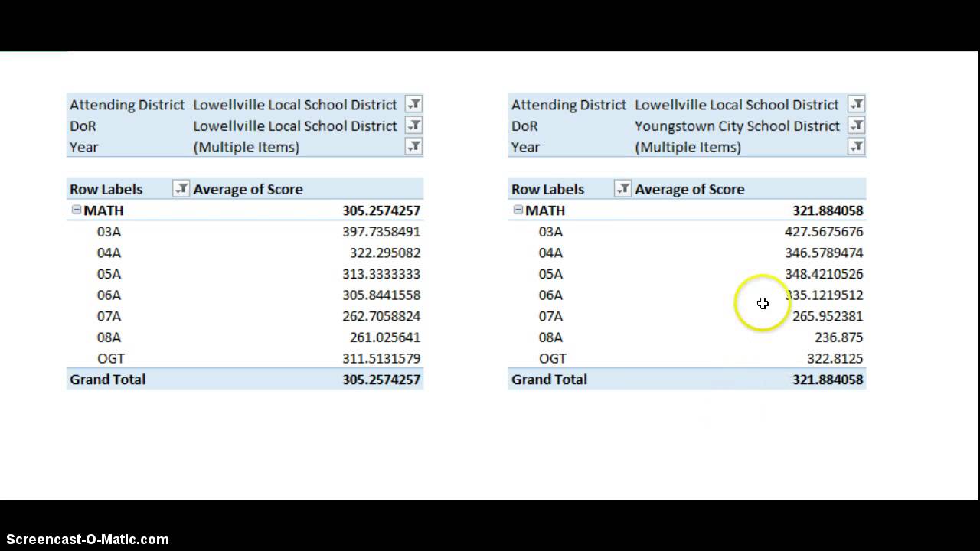Click 05A row label in right table
Viewport: 980px width, 551px height.
pos(550,273)
